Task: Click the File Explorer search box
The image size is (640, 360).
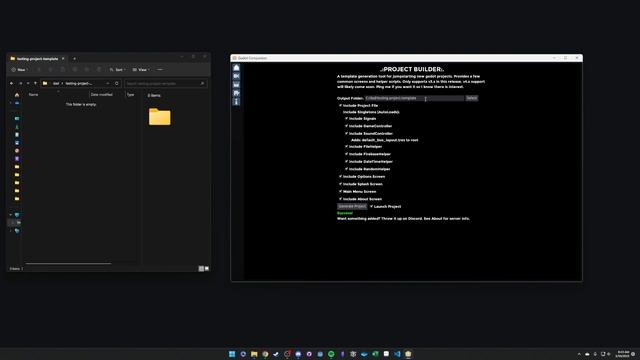Action: (x=165, y=83)
